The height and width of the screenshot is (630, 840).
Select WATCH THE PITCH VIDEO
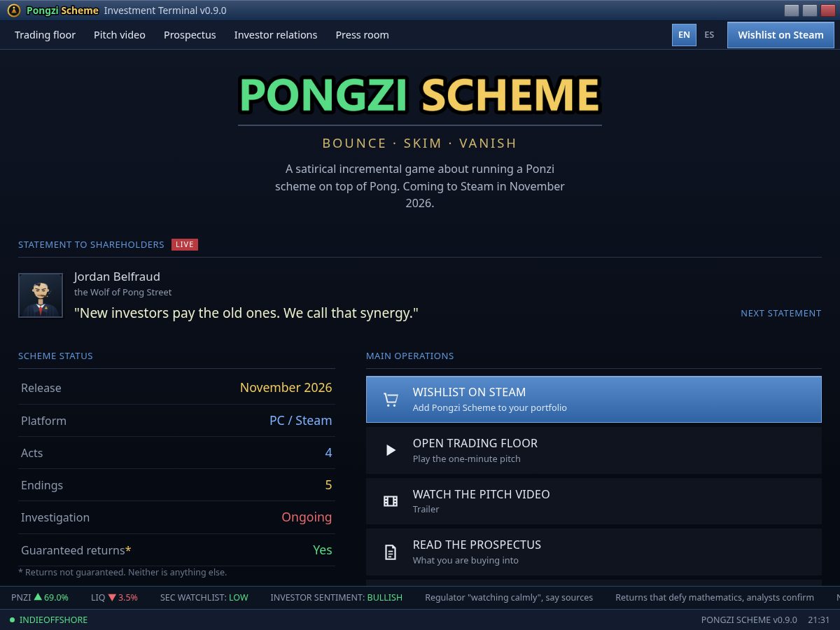[594, 501]
